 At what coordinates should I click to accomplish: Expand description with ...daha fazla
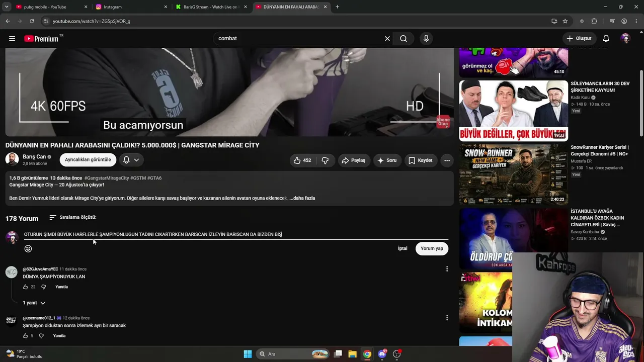pos(302,198)
